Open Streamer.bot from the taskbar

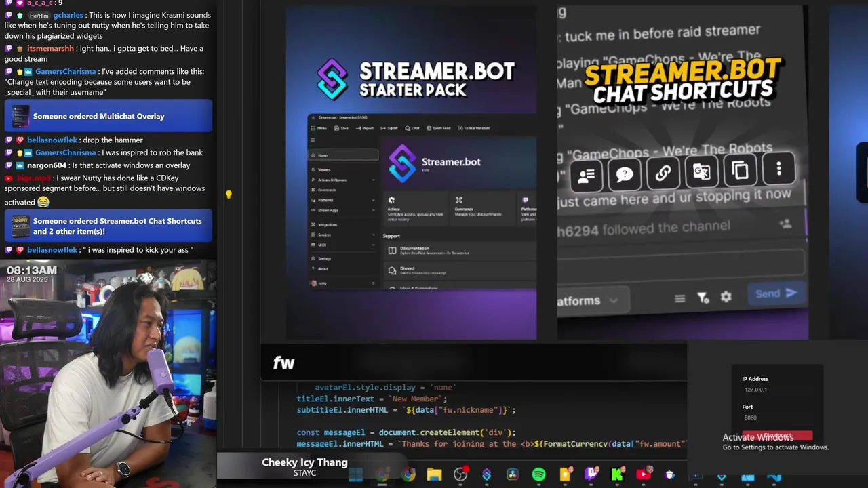[486, 474]
